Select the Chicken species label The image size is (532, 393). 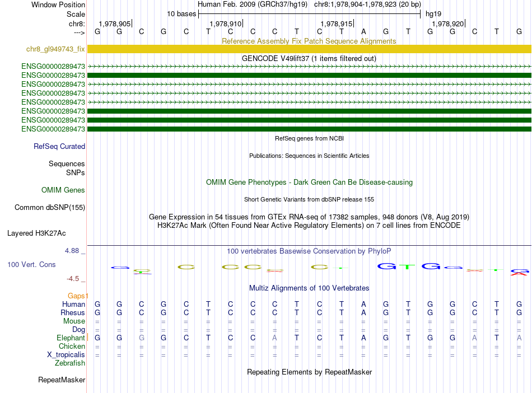point(72,346)
